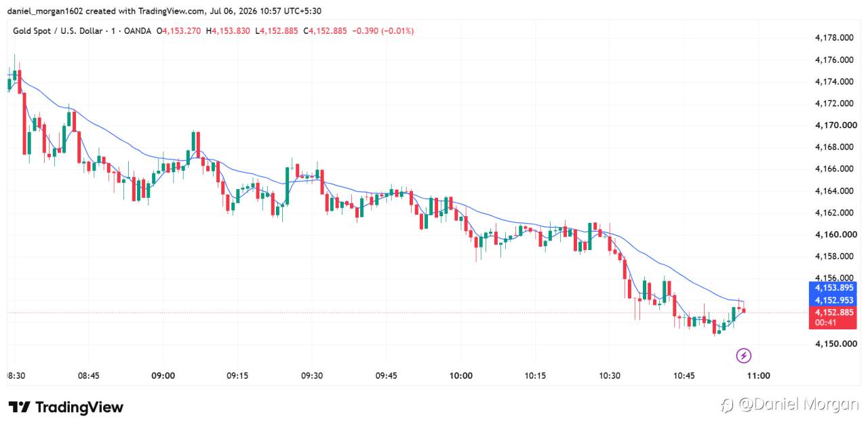Viewport: 868px width, 429px height.
Task: Open the TradingView.com link in header
Action: (x=174, y=12)
